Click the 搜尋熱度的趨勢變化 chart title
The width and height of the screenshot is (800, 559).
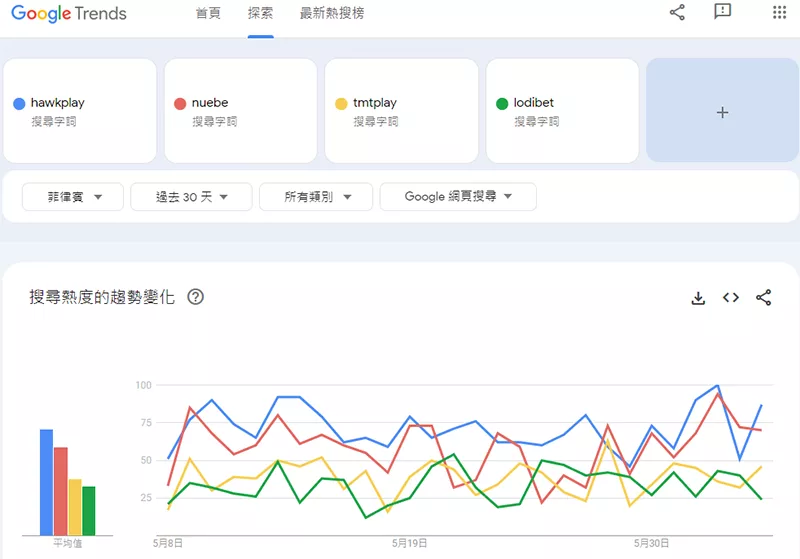point(102,297)
